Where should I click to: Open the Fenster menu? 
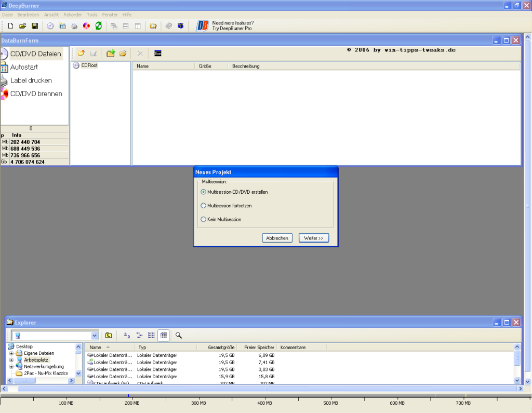point(110,15)
